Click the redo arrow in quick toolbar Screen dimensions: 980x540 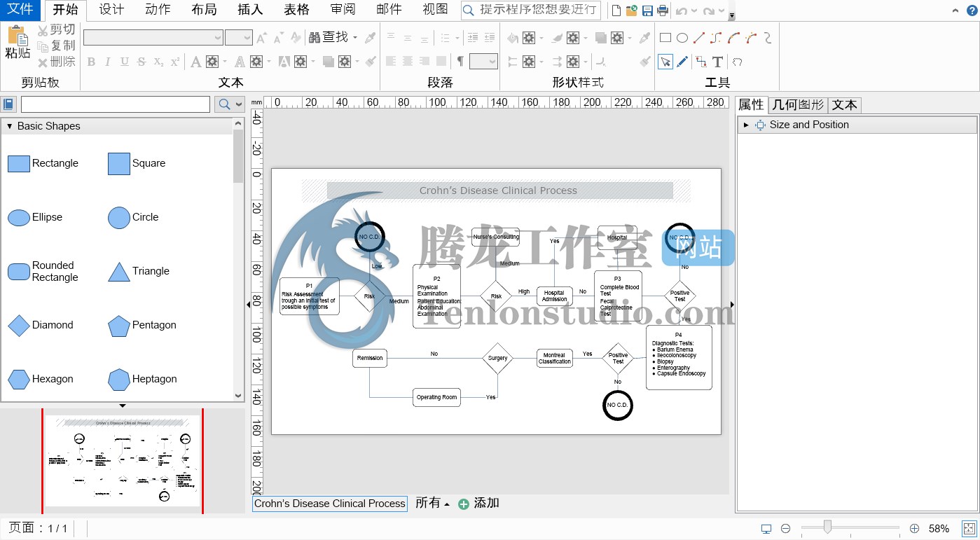click(x=709, y=11)
